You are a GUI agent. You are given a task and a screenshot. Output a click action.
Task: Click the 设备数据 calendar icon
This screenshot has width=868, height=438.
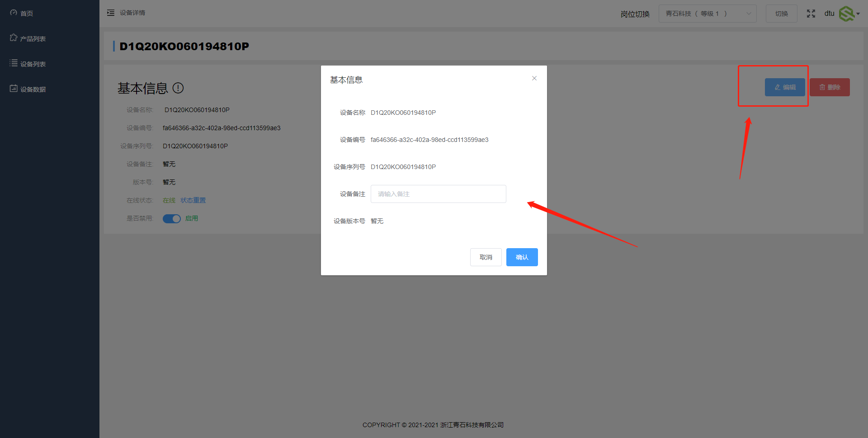pos(14,88)
